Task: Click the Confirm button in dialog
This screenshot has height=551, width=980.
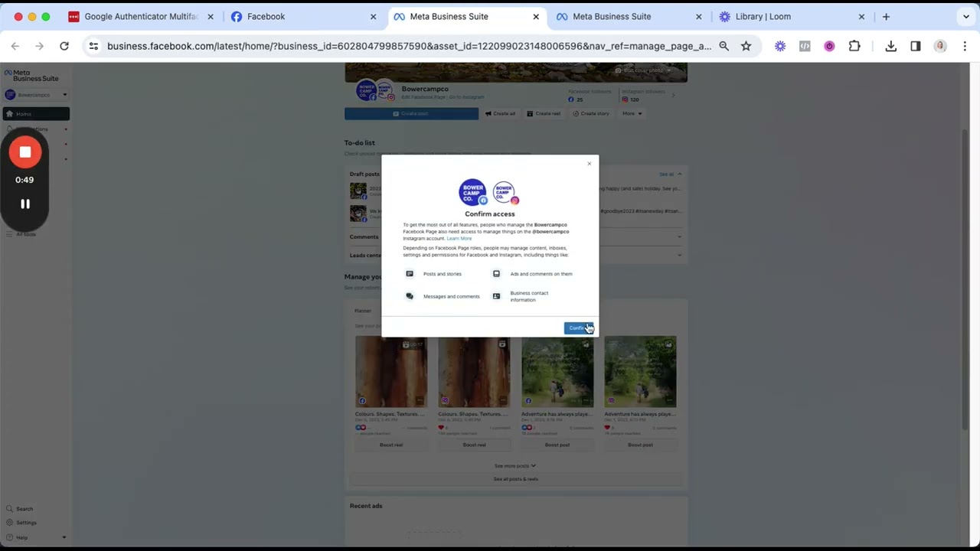Action: coord(578,328)
